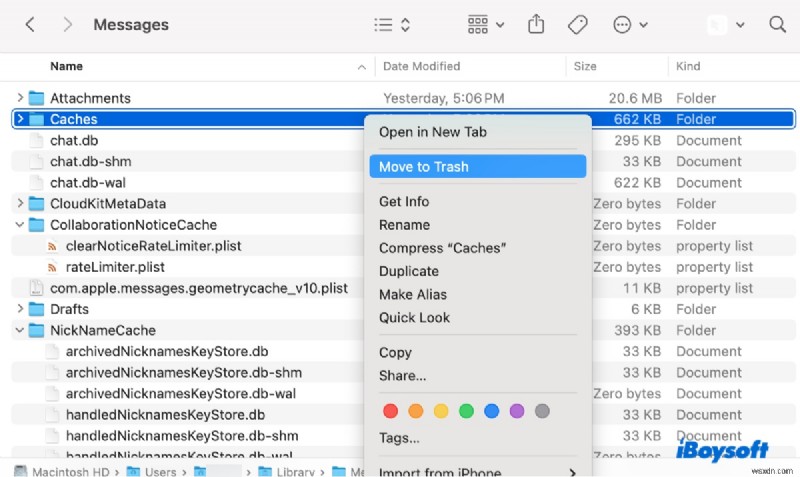Select the chat.db-wal file name
The width and height of the screenshot is (800, 477).
tap(88, 183)
